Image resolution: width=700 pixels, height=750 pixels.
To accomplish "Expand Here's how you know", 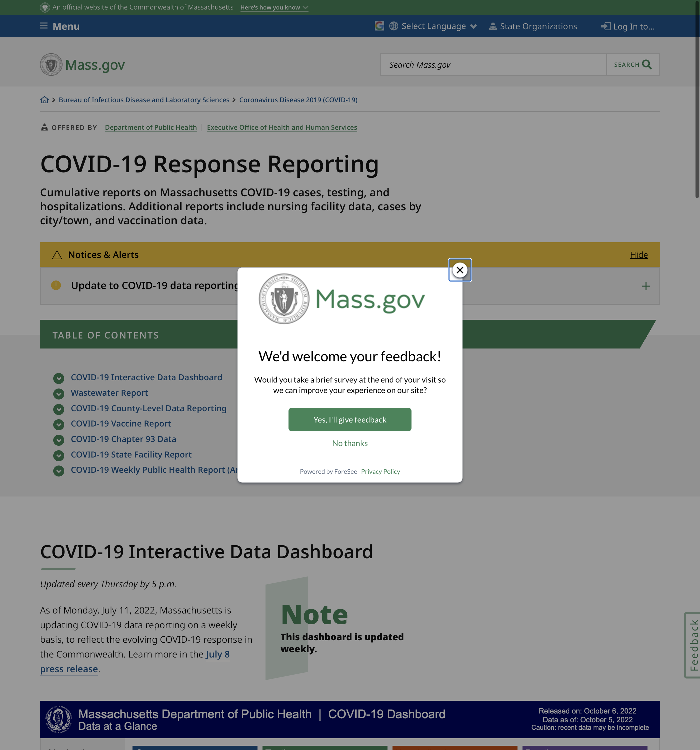I will click(x=274, y=7).
